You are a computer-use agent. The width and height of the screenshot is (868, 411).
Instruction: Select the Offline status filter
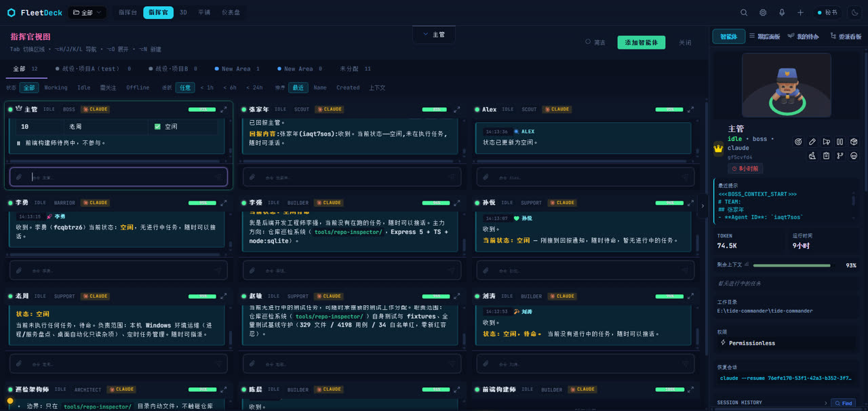pyautogui.click(x=138, y=87)
